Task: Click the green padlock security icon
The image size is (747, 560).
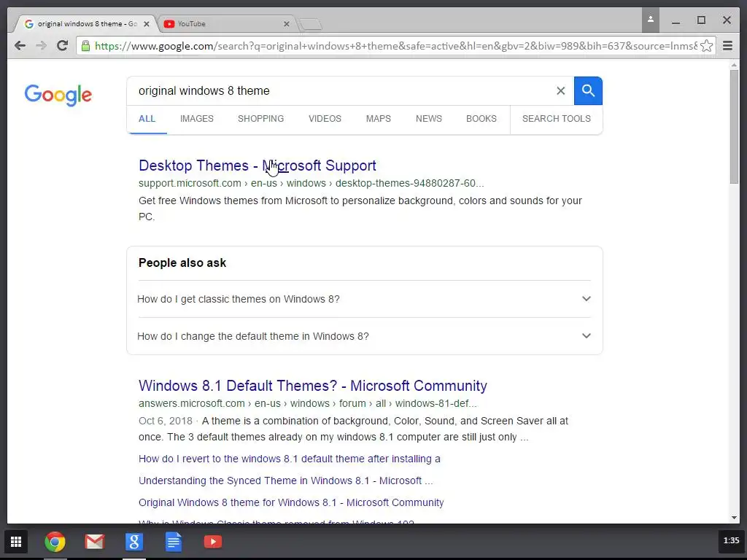Action: (86, 46)
